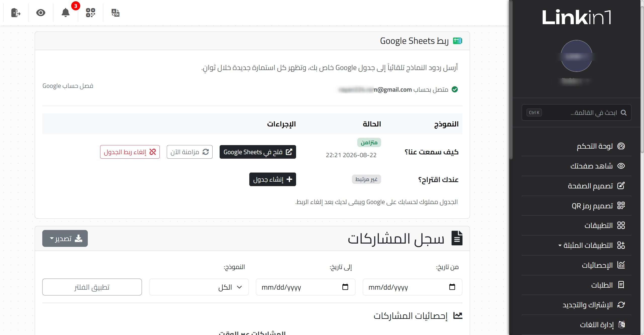The image size is (644, 335).
Task: Click receipt icon beside الطلبات
Action: coord(621,285)
